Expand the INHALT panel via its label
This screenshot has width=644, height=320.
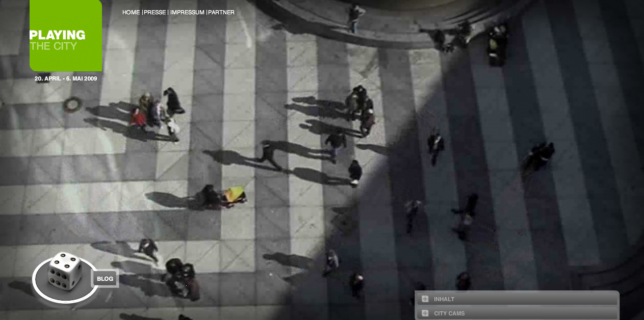click(444, 300)
